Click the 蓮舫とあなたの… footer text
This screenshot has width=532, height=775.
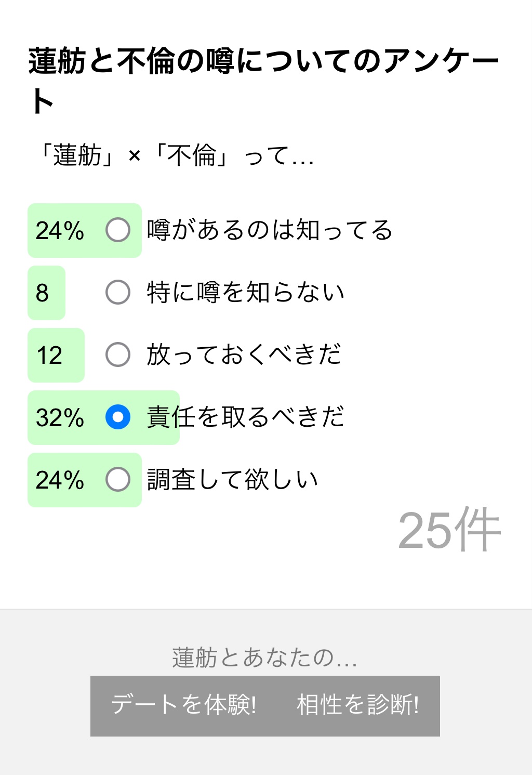click(x=265, y=658)
